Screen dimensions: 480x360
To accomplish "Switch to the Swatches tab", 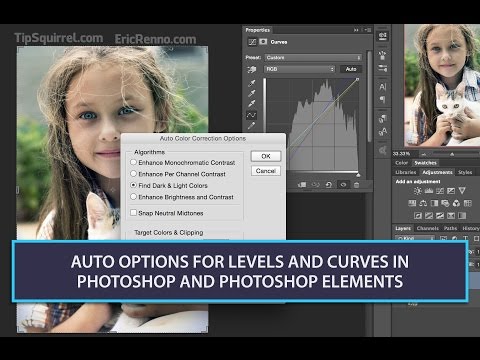I will tap(425, 163).
